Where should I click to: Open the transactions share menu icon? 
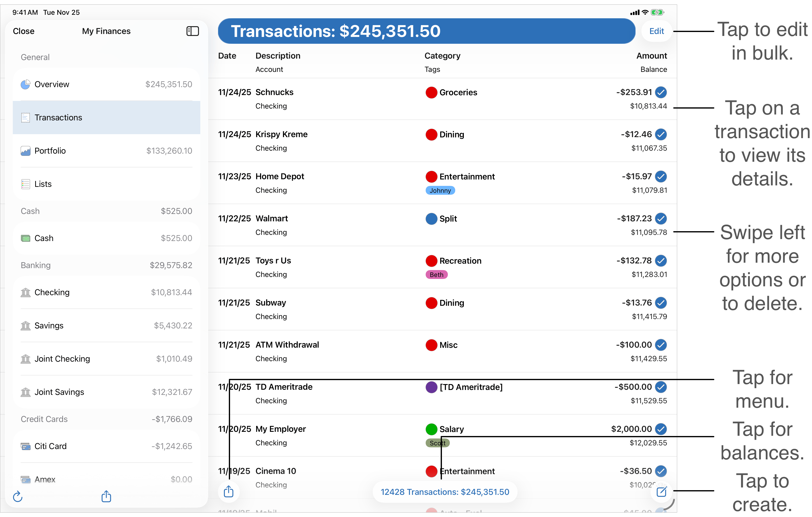pyautogui.click(x=229, y=491)
